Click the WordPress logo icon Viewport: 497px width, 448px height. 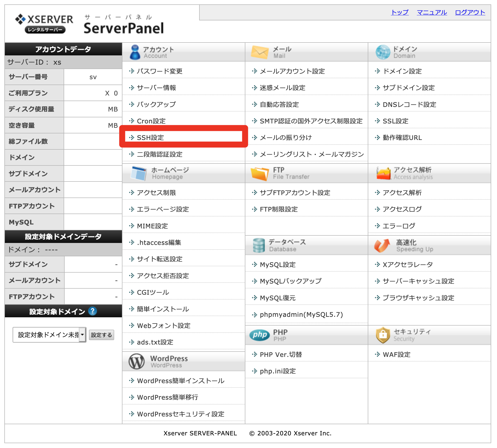pos(137,361)
